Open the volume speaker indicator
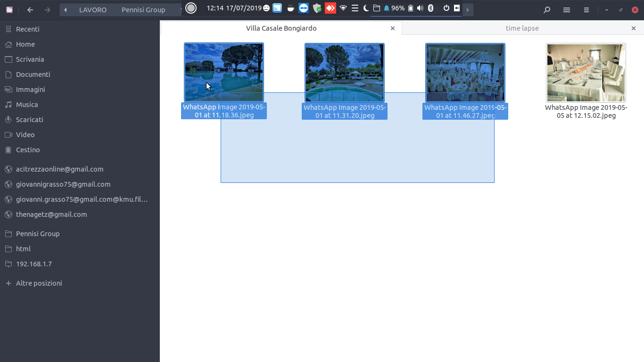The image size is (644, 362). click(x=421, y=8)
